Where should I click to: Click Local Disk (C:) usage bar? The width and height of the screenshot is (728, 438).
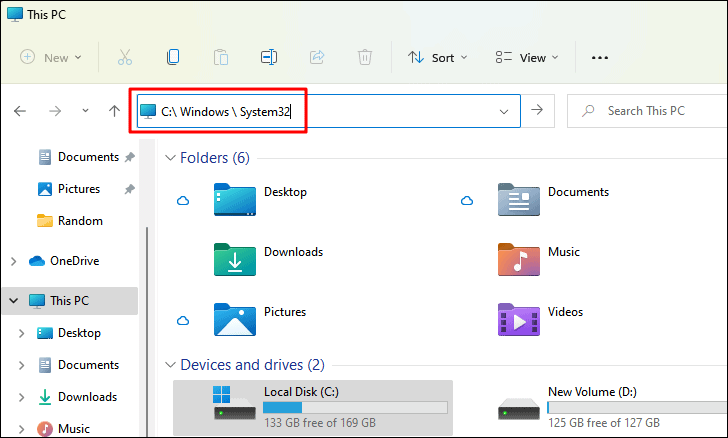(x=355, y=408)
